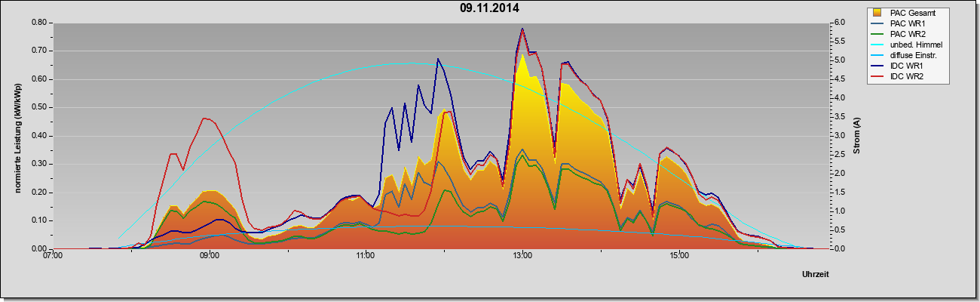This screenshot has height=302, width=980.
Task: Click the 15:00 time axis label
Action: point(678,256)
